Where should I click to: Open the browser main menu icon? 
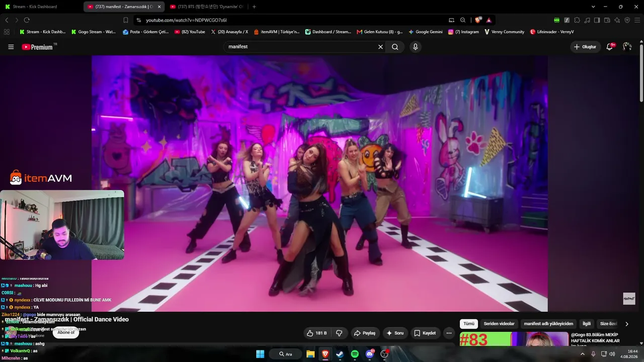[637, 20]
